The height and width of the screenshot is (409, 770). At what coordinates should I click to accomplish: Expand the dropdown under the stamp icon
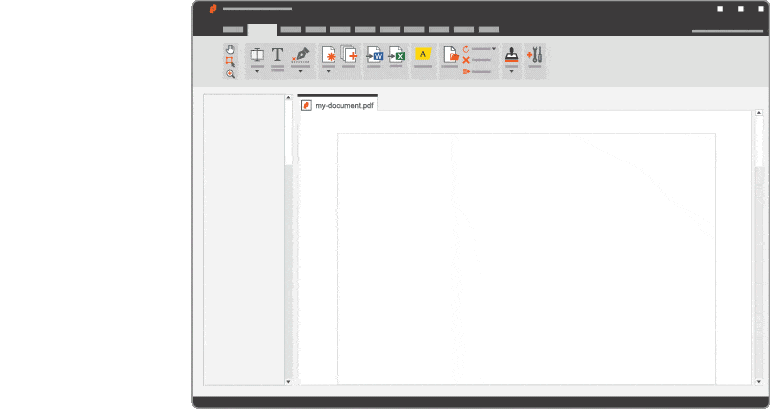[512, 72]
